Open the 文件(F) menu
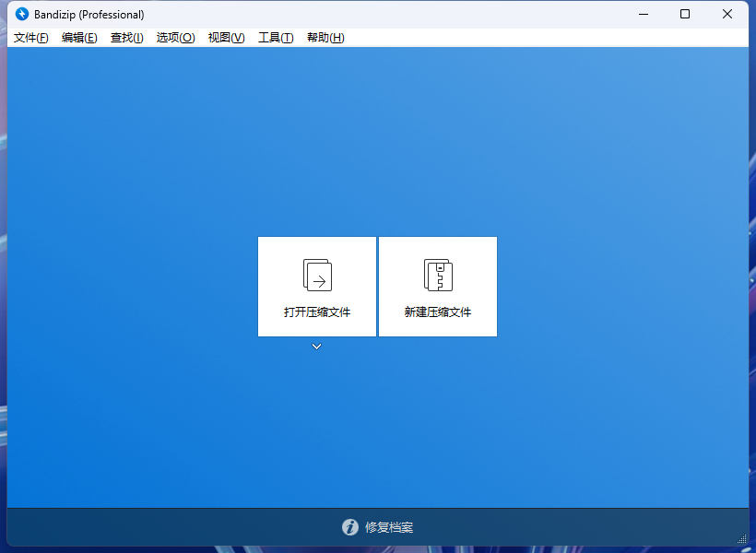Screen dimensions: 756x553 [x=30, y=38]
